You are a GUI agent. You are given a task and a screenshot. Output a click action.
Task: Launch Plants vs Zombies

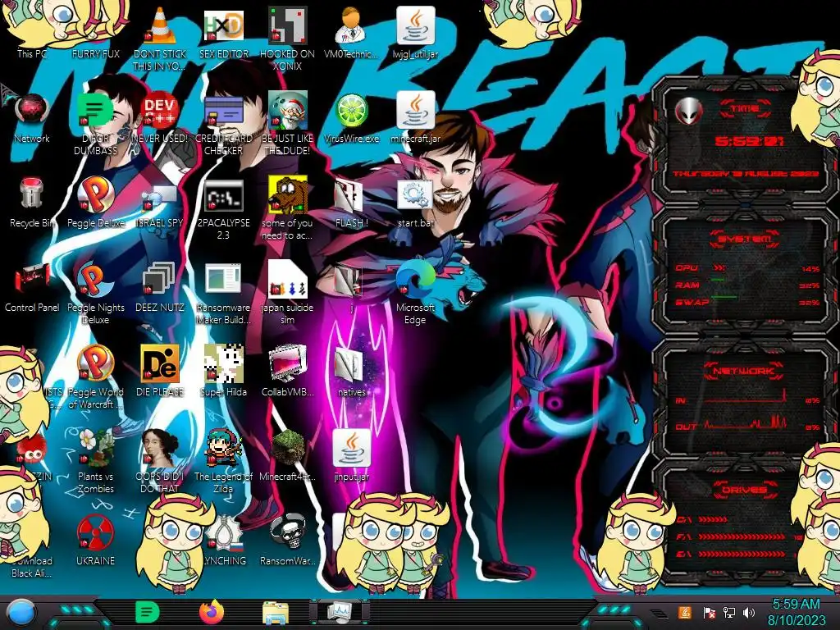point(95,463)
